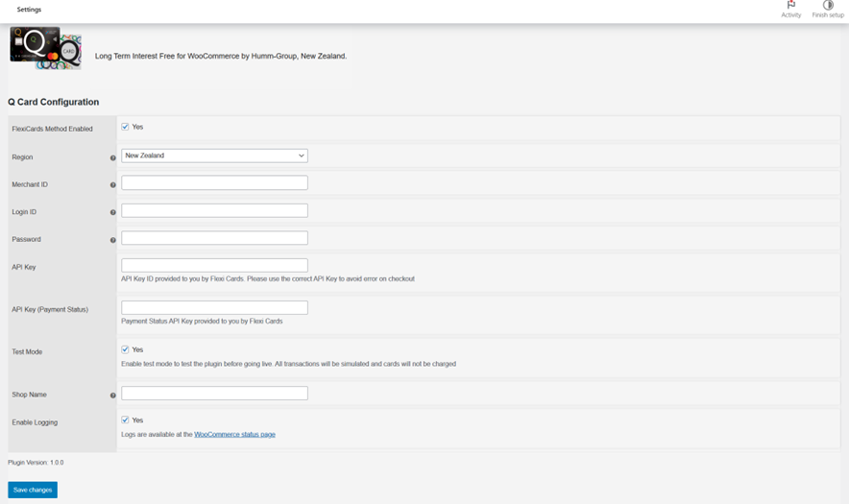This screenshot has width=849, height=504.
Task: Click the Long Term Interest Free description
Action: [221, 56]
